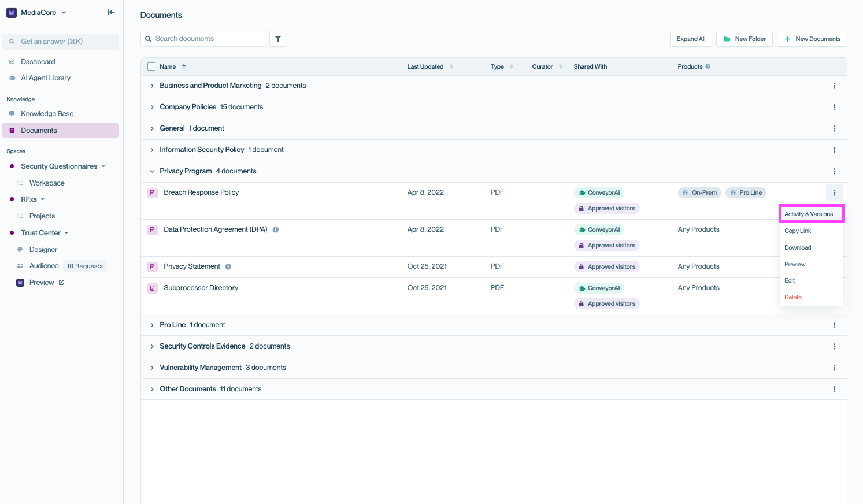The height and width of the screenshot is (504, 863).
Task: Toggle the select-all checkbox in Name header
Action: pos(151,66)
